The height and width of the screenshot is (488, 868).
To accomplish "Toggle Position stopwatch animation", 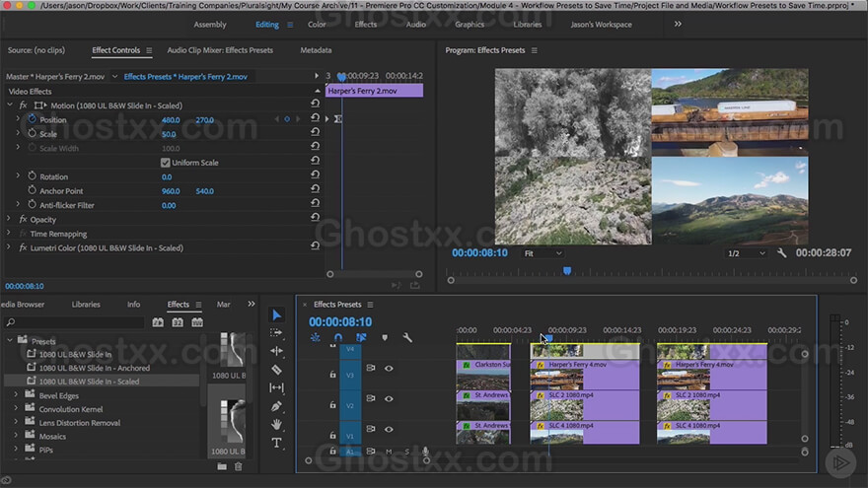I will pyautogui.click(x=33, y=119).
